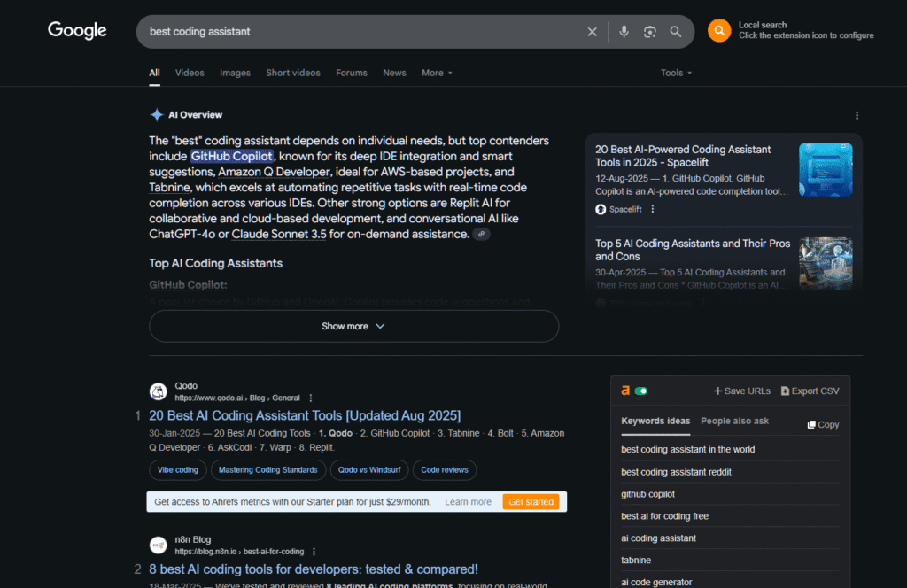Clear the search box text
The width and height of the screenshot is (907, 588).
pos(593,32)
